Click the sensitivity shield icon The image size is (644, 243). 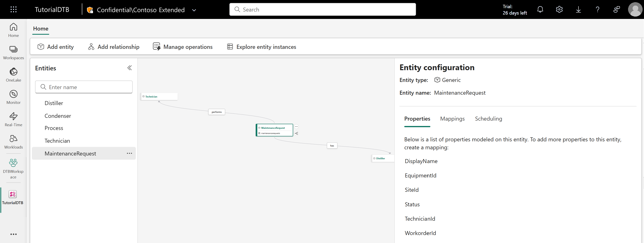pyautogui.click(x=90, y=10)
